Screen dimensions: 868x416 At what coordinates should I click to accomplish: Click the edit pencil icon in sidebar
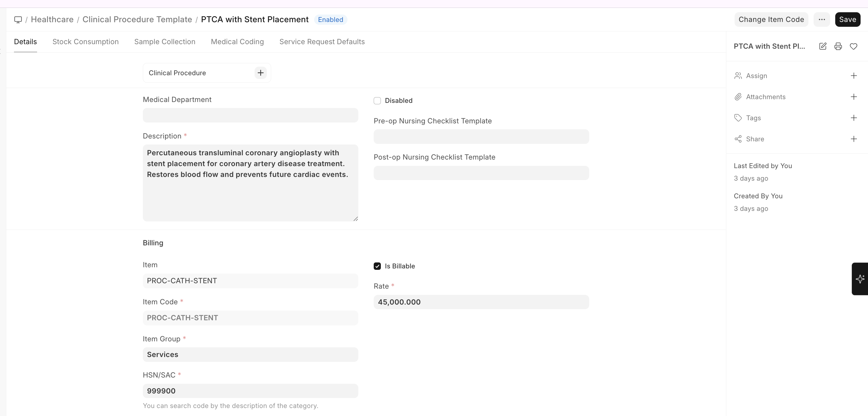pos(822,46)
